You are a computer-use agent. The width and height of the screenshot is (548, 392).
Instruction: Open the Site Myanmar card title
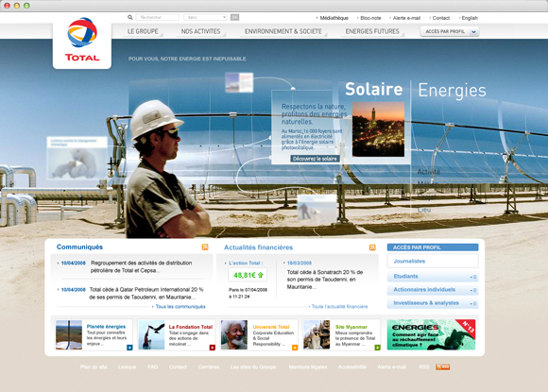351,327
